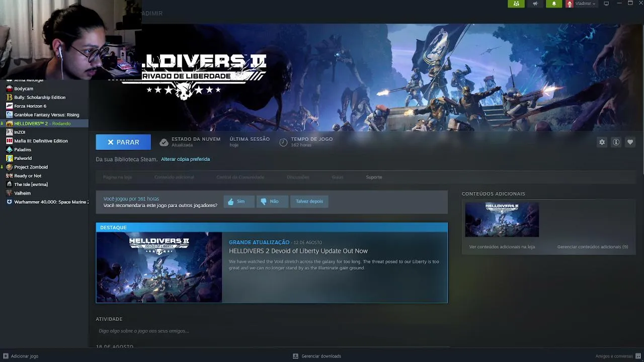Click the Talvez depois button

[x=309, y=201]
